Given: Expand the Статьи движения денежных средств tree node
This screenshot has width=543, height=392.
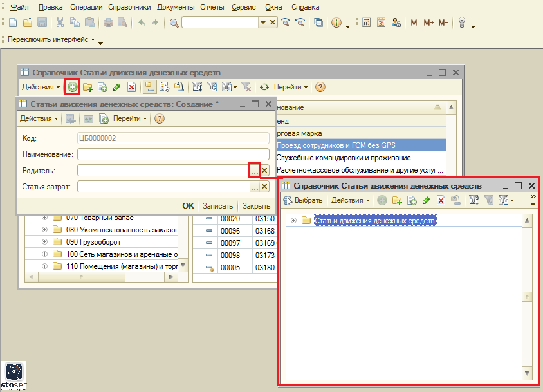Looking at the screenshot, I should (293, 221).
